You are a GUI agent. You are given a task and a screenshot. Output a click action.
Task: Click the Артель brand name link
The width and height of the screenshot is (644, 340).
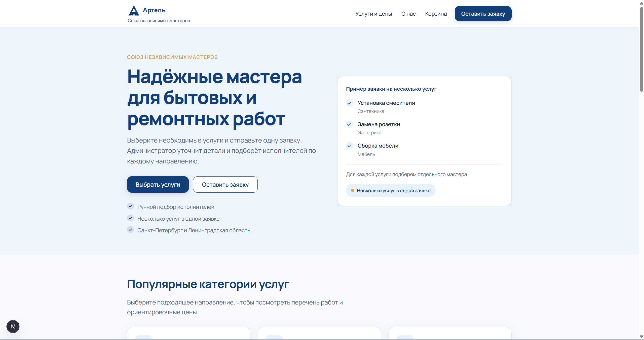pyautogui.click(x=154, y=10)
